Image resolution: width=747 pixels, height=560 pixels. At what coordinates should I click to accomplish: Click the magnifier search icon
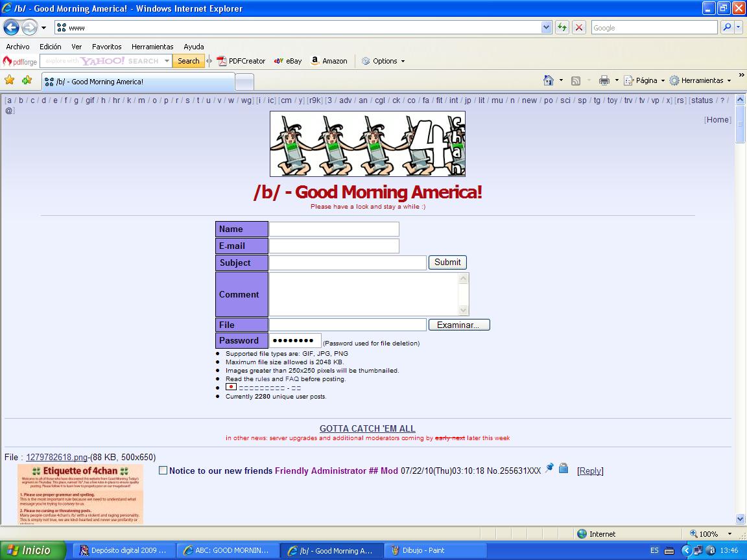pyautogui.click(x=727, y=28)
